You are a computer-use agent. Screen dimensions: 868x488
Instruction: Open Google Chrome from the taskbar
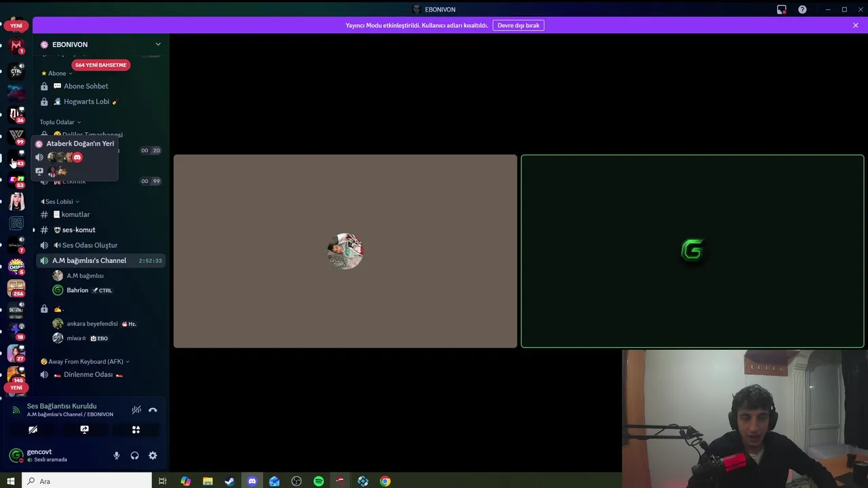coord(385,481)
